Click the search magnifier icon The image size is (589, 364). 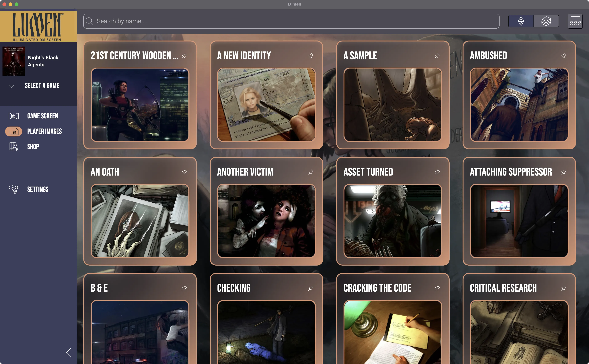tap(89, 21)
